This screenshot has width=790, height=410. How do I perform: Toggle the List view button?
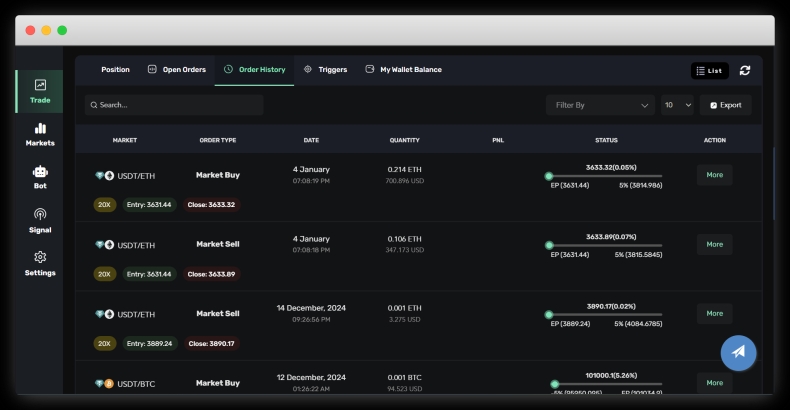tap(709, 70)
